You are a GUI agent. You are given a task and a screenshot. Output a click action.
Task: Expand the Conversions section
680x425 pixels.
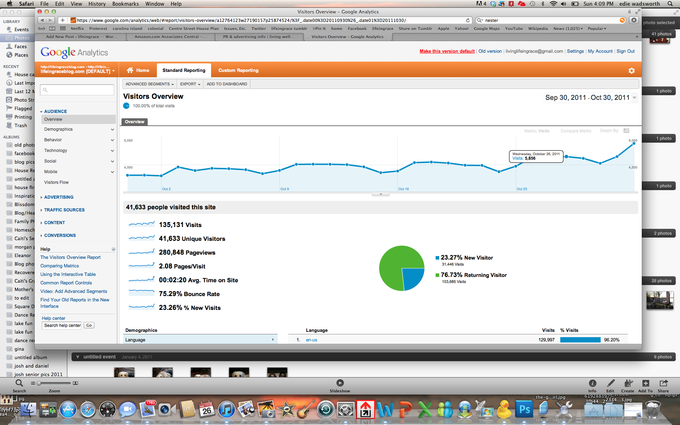tap(59, 235)
